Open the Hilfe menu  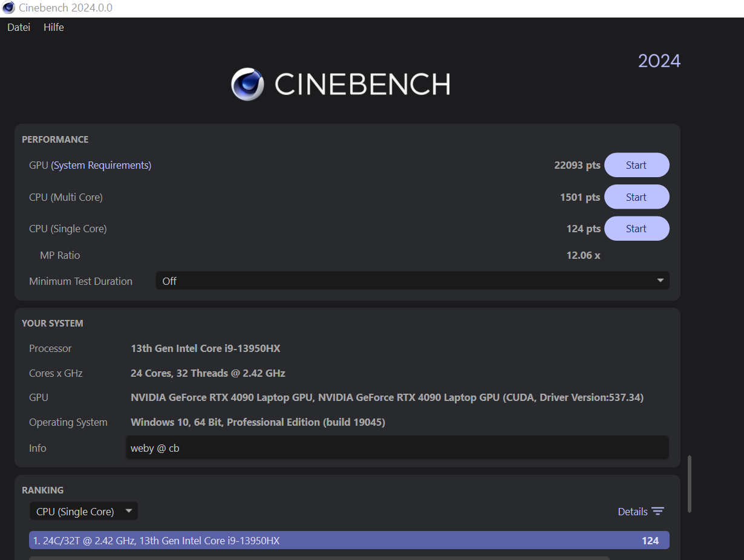53,27
